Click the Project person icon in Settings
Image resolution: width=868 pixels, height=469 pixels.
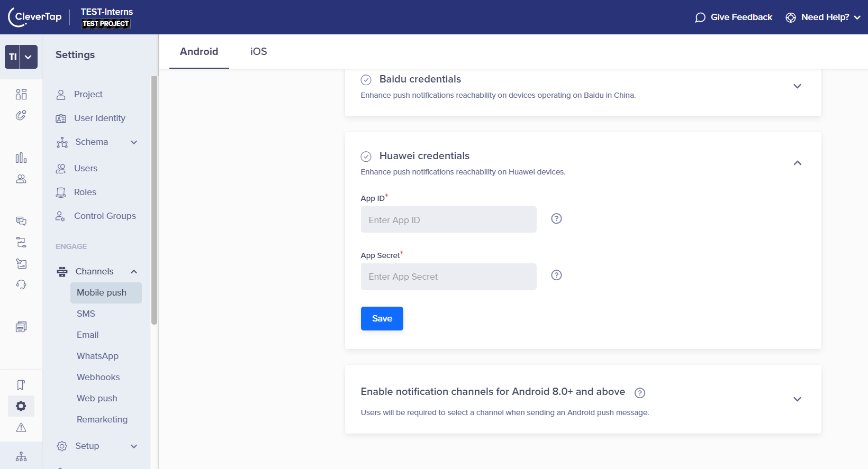61,95
